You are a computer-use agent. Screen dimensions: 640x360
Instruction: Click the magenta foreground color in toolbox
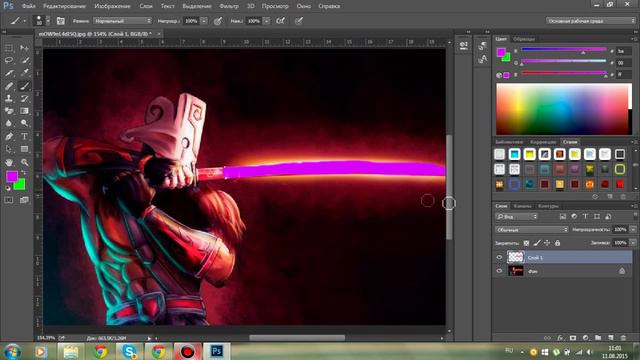(x=11, y=176)
